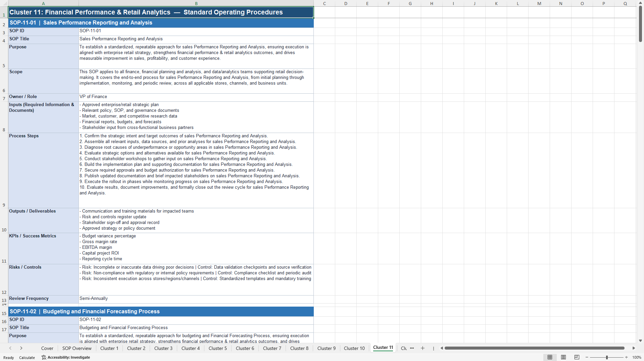The image size is (644, 361).
Task: Switch to Normal view
Action: (x=550, y=357)
